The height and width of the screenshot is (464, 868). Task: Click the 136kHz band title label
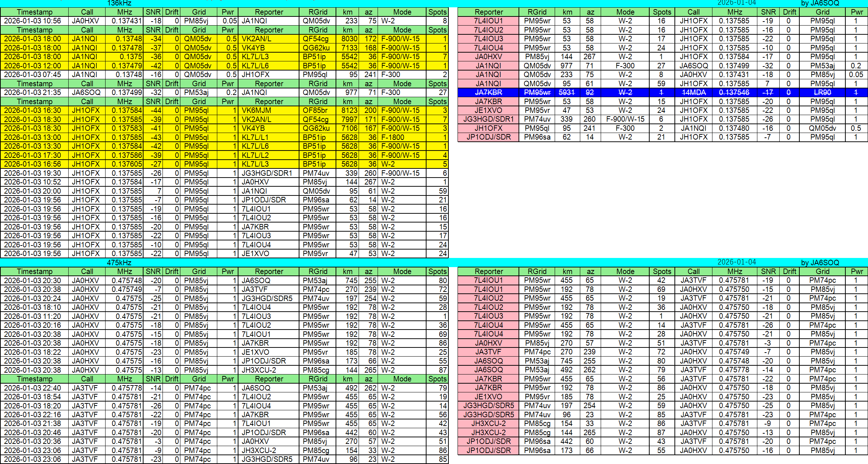[x=119, y=3]
